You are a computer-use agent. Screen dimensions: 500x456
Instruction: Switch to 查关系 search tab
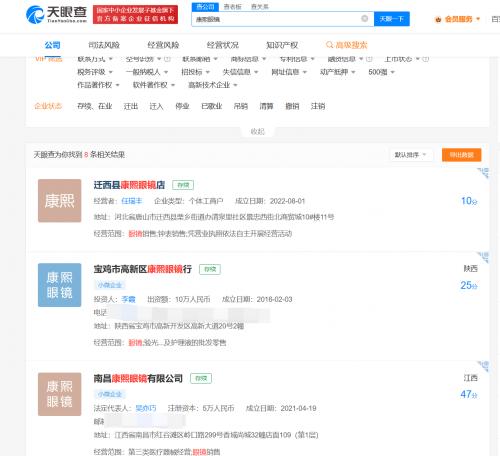click(x=260, y=7)
